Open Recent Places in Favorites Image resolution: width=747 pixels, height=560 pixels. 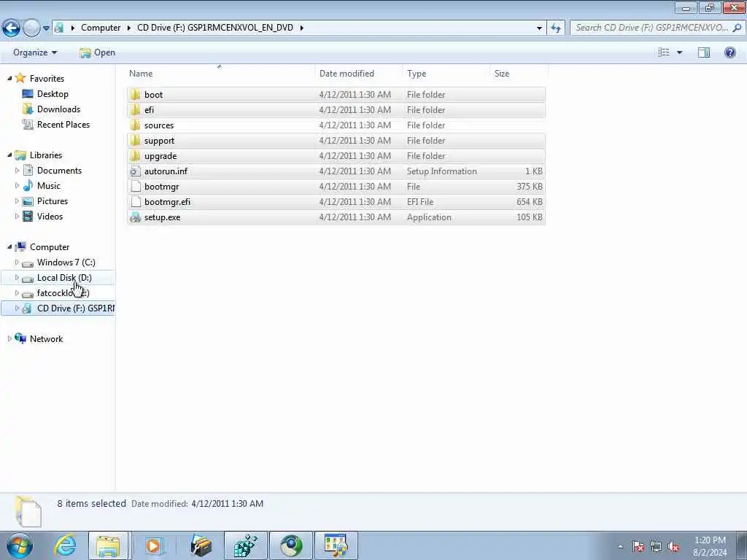pos(63,124)
